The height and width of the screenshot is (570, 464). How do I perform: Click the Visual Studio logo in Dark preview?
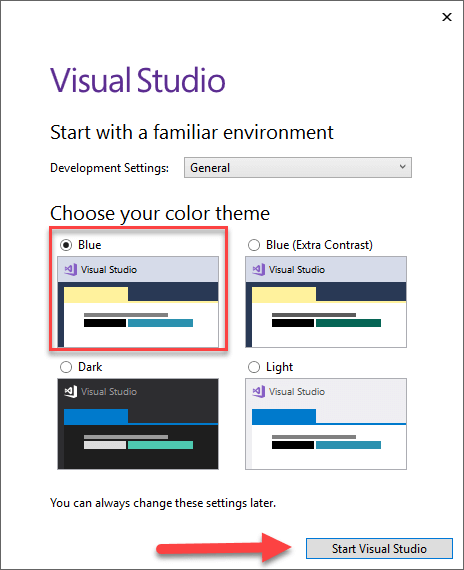pos(71,392)
